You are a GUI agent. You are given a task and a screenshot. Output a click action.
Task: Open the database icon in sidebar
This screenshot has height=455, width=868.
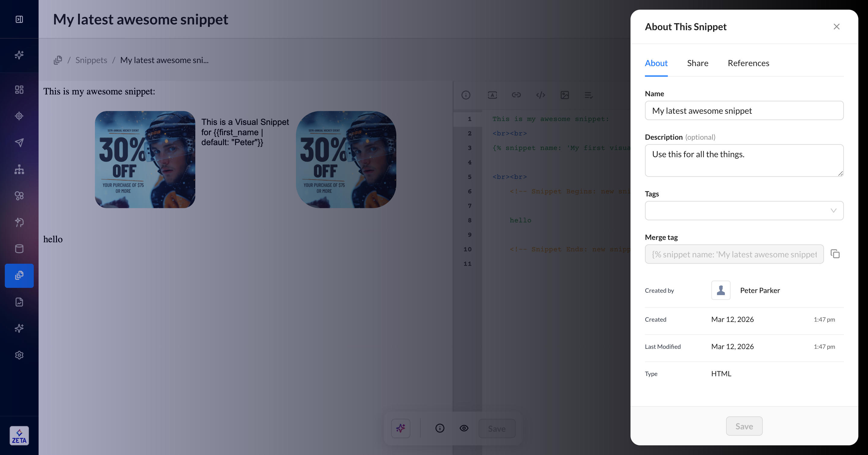click(19, 249)
